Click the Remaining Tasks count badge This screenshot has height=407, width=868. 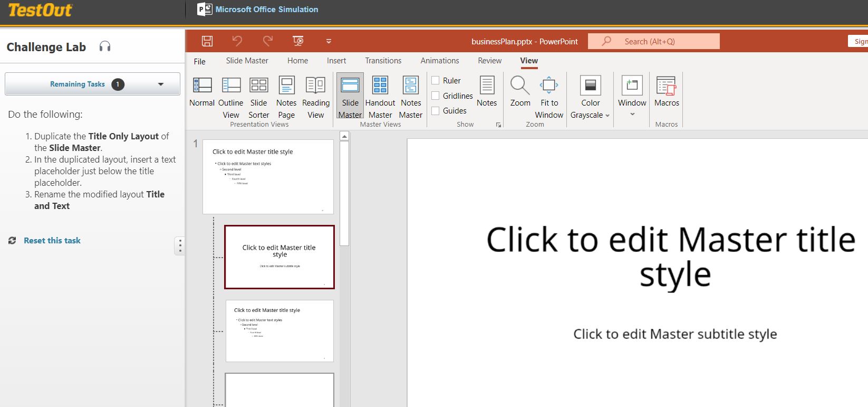point(118,84)
